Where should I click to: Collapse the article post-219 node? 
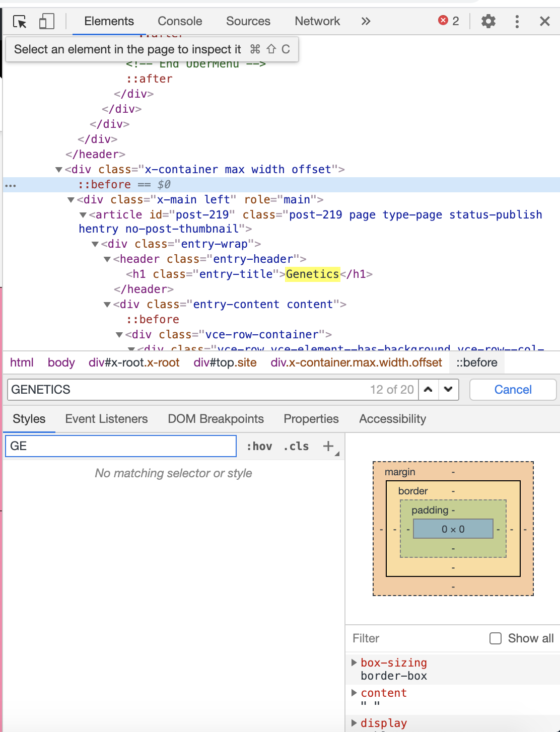[x=83, y=215]
